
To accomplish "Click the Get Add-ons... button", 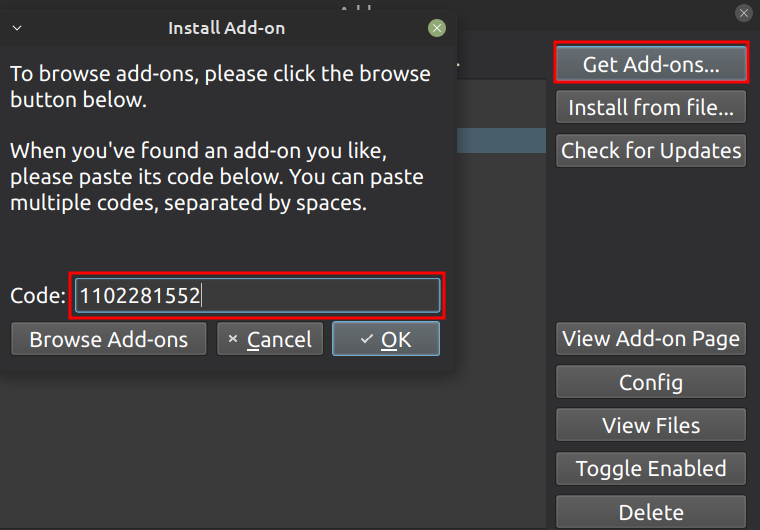I will [651, 64].
